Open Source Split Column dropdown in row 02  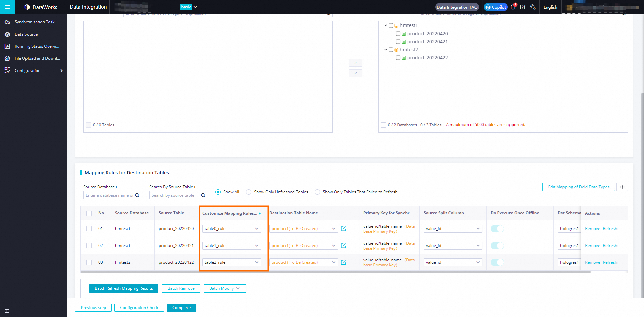pyautogui.click(x=453, y=246)
